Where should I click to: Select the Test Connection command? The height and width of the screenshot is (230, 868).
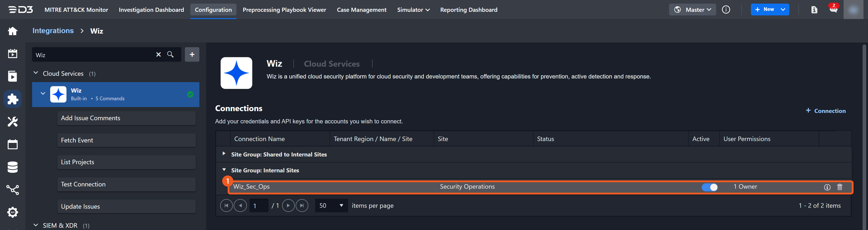[126, 184]
